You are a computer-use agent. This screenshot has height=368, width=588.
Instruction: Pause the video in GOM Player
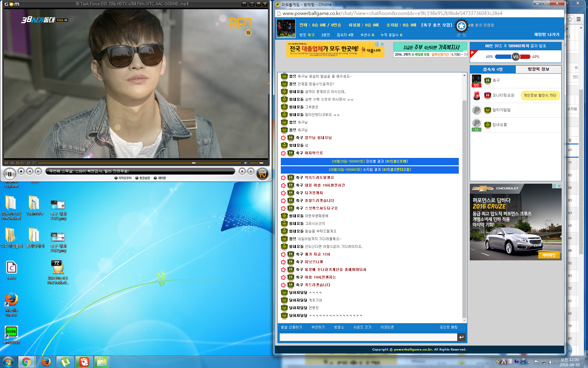[9, 174]
